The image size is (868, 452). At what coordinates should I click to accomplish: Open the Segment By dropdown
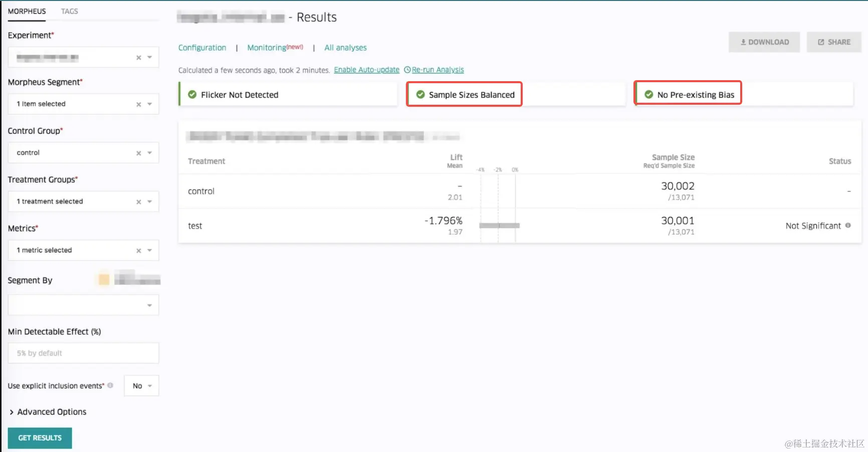click(83, 305)
